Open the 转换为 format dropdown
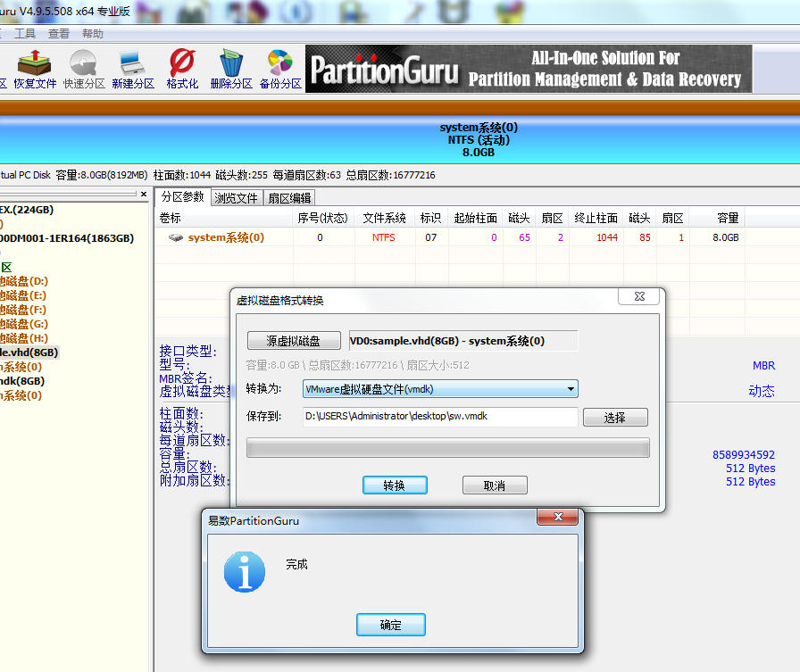The width and height of the screenshot is (800, 672). (x=440, y=389)
